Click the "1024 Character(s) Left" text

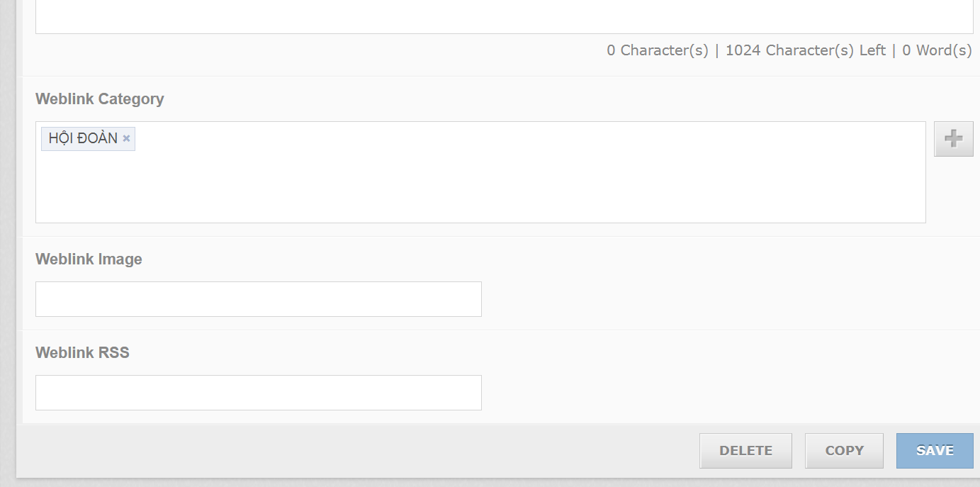pyautogui.click(x=805, y=50)
